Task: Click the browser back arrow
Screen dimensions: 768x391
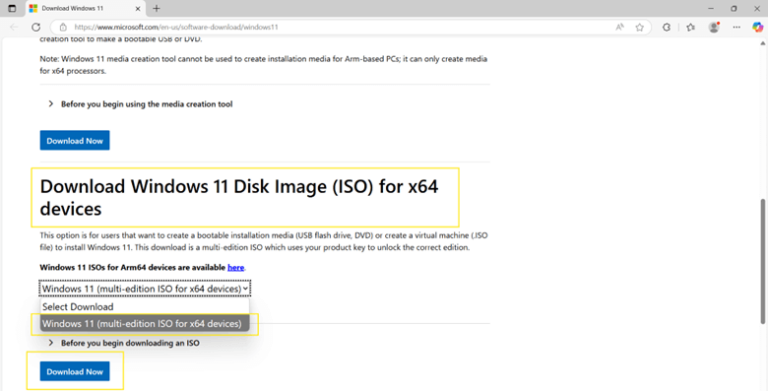Action: (x=14, y=27)
